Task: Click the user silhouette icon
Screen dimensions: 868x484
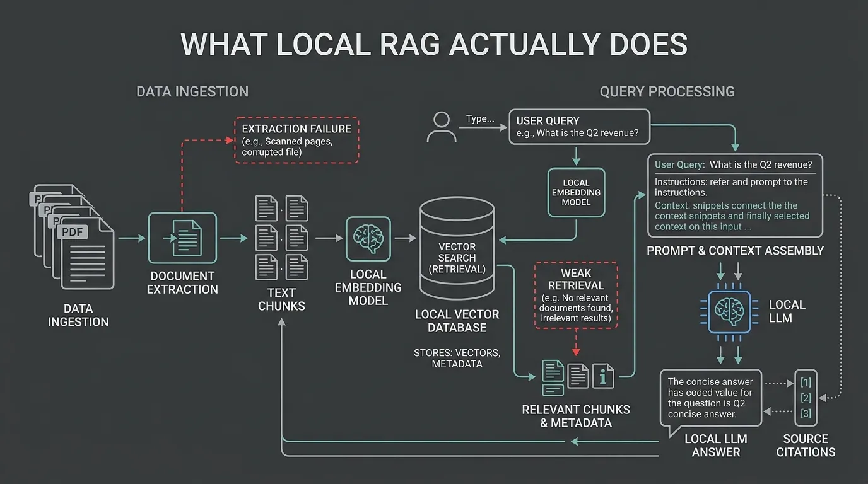Action: [442, 127]
